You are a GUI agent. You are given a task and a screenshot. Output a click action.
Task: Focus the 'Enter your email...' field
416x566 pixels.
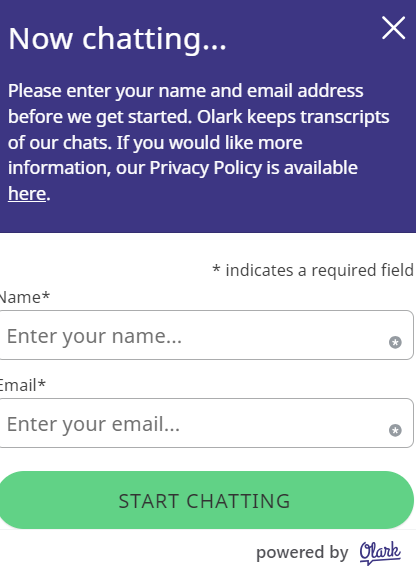(x=206, y=423)
